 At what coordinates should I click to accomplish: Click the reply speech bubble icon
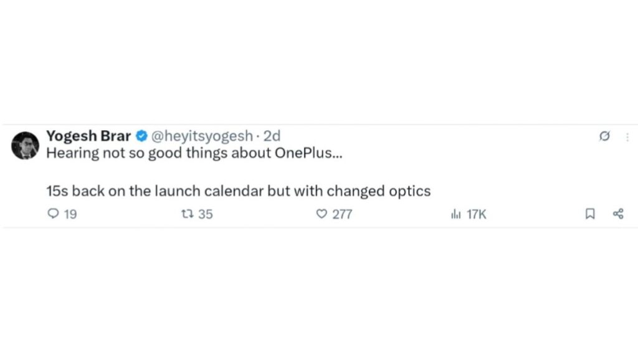52,214
